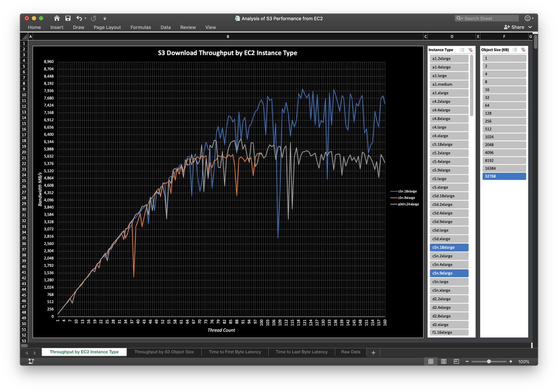The width and height of the screenshot is (558, 392).
Task: Switch to Page Break Preview in the status bar
Action: (456, 361)
